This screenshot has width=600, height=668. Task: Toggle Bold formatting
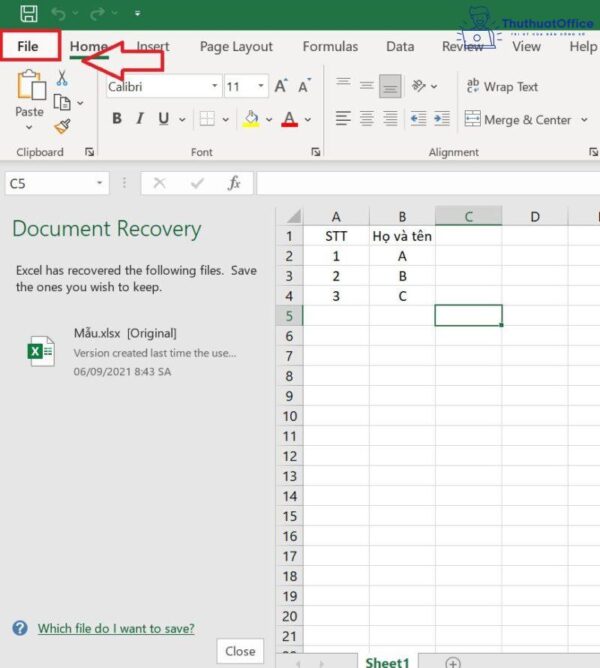[117, 118]
